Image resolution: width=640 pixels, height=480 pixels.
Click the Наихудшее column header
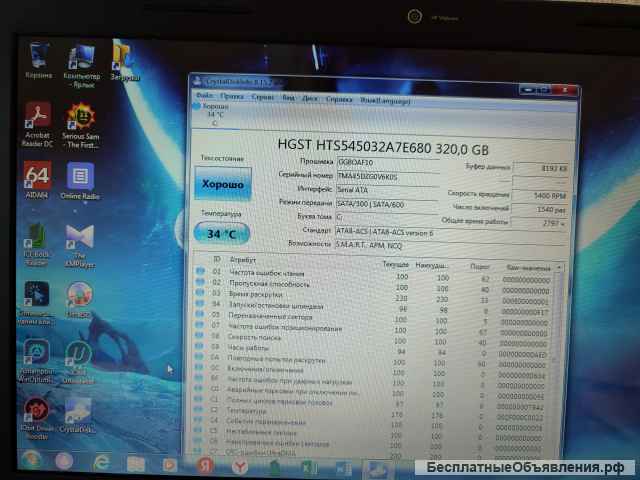point(431,266)
